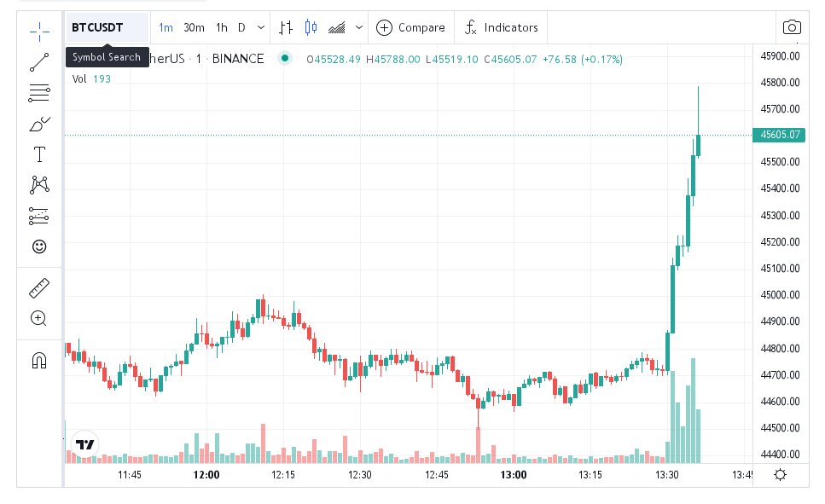The image size is (825, 504).
Task: Open the XABCD pattern tool
Action: tap(39, 185)
